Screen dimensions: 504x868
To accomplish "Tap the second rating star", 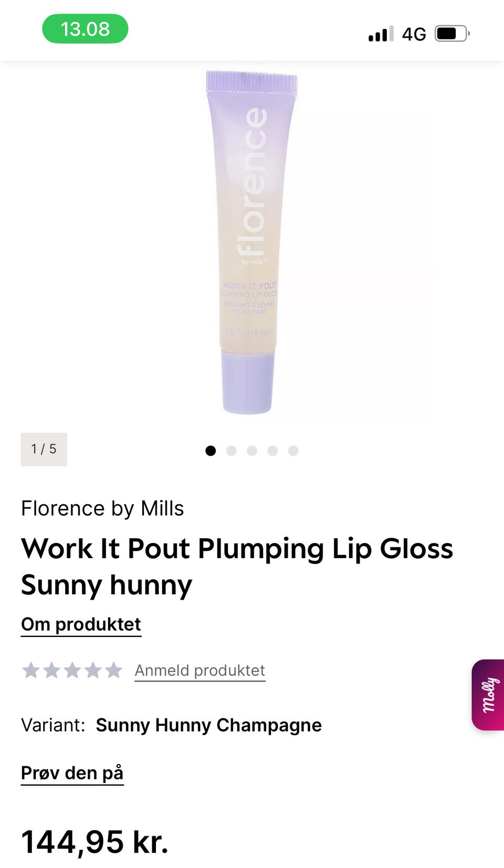I will tap(51, 670).
